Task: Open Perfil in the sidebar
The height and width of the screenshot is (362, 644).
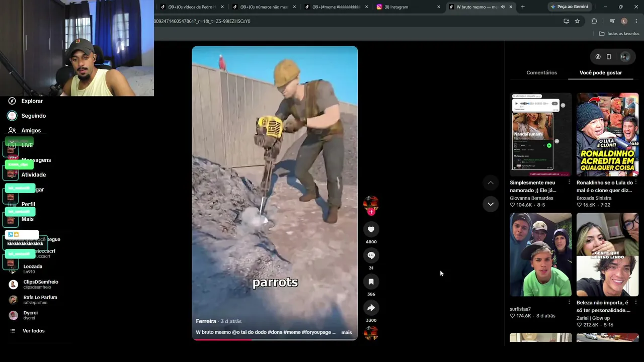Action: pyautogui.click(x=28, y=205)
